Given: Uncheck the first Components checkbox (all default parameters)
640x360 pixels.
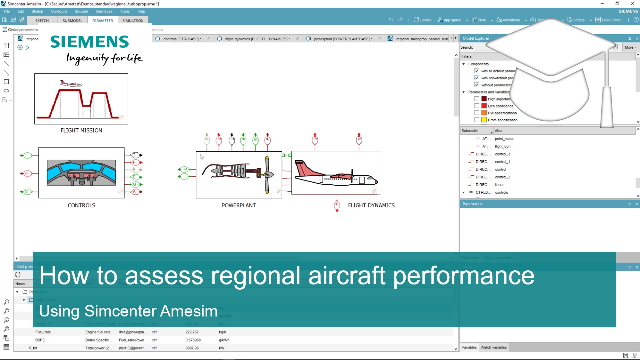Looking at the screenshot, I should (476, 71).
